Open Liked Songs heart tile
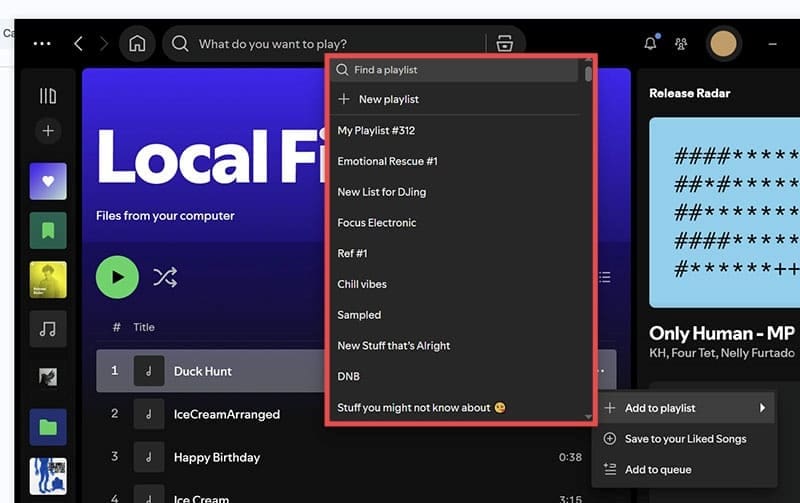This screenshot has height=503, width=800. coord(48,182)
